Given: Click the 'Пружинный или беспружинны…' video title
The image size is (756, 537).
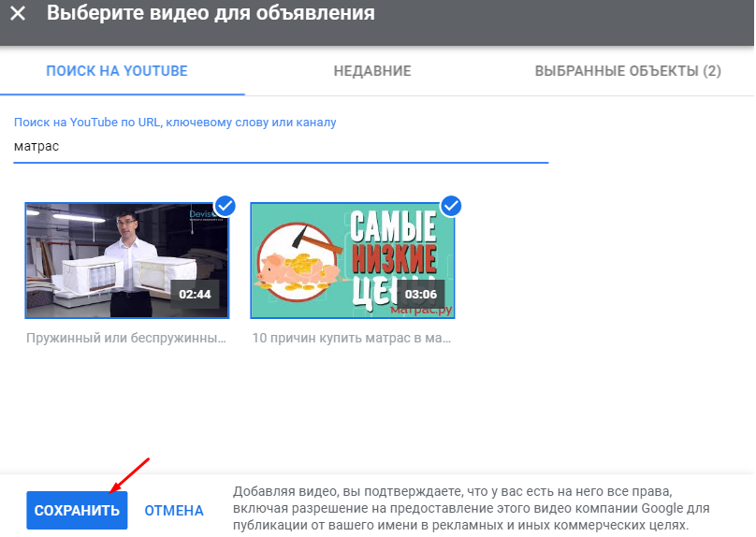Looking at the screenshot, I should tap(126, 337).
